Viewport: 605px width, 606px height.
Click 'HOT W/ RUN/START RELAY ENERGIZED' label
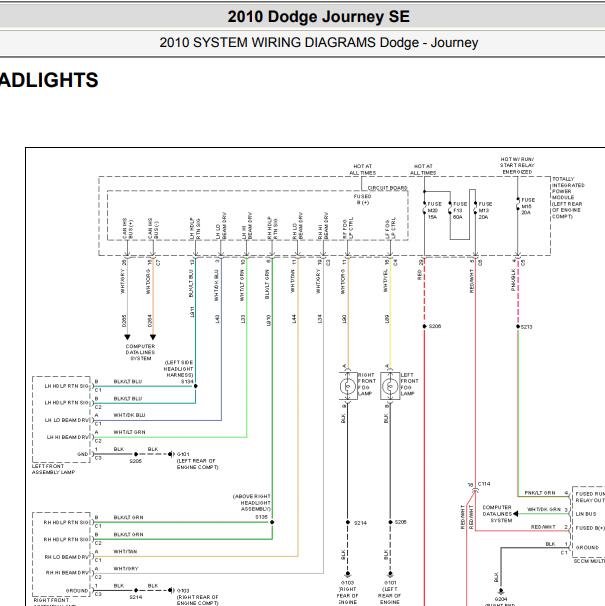[x=517, y=165]
